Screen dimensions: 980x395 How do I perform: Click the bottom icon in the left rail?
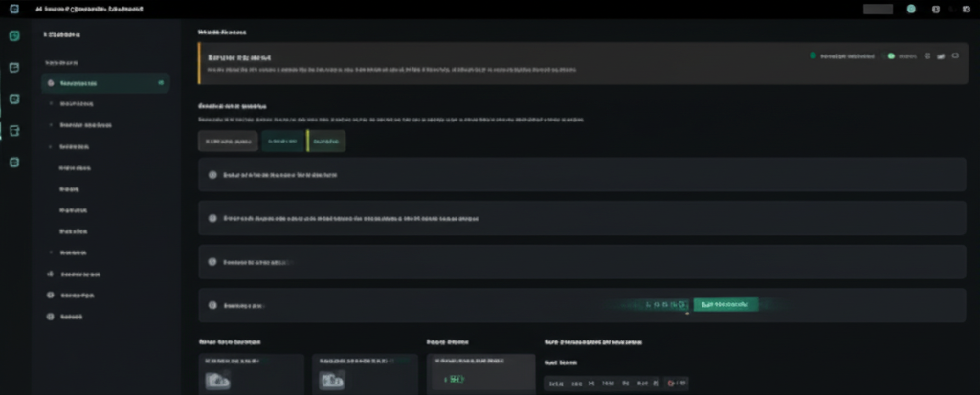pyautogui.click(x=14, y=163)
